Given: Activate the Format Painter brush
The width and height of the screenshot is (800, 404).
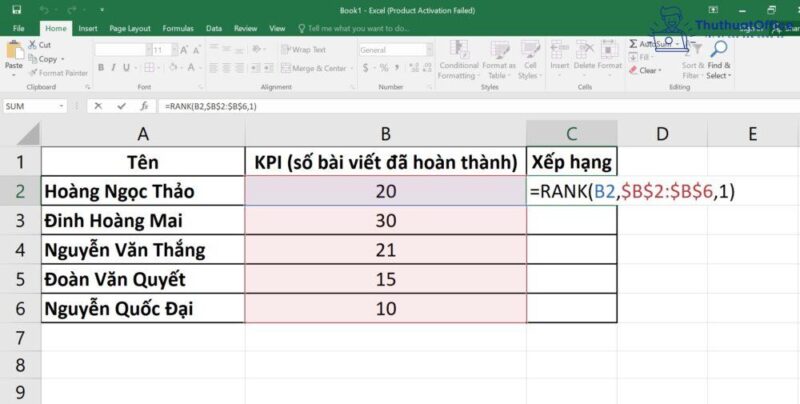Looking at the screenshot, I should [58, 73].
